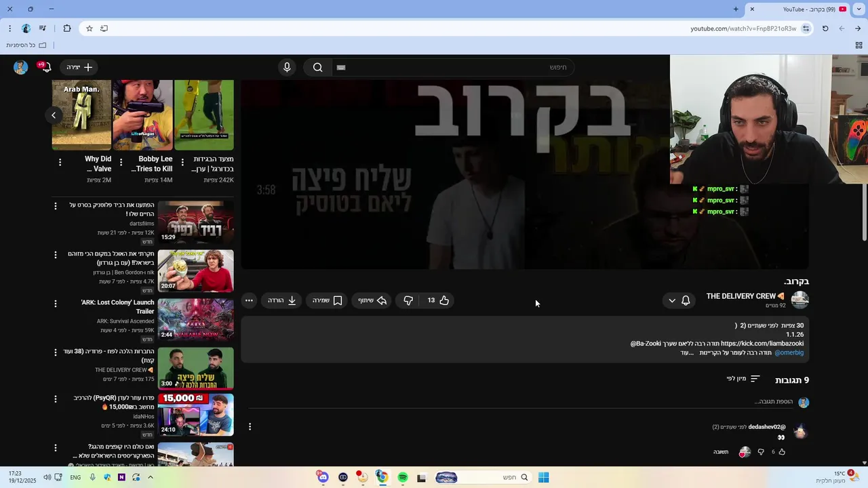The width and height of the screenshot is (868, 488).
Task: Click the הוספת תגובה comment field
Action: pos(522,402)
